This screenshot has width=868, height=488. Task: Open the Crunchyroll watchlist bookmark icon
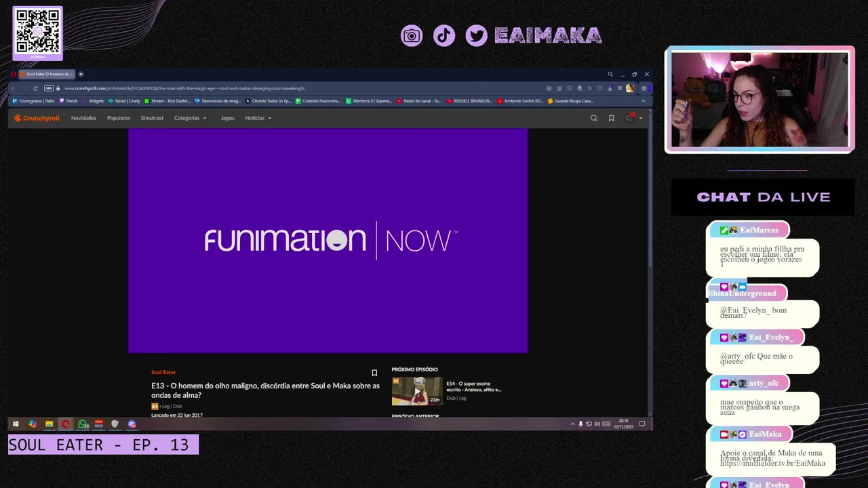pyautogui.click(x=611, y=118)
